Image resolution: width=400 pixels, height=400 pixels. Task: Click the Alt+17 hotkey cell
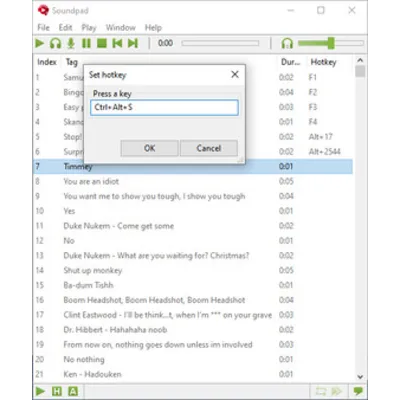click(320, 137)
